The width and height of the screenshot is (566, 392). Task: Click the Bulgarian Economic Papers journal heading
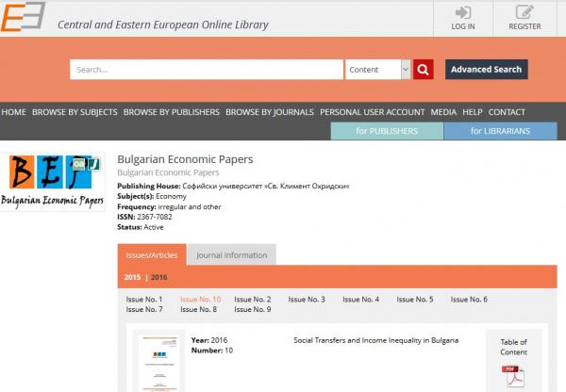185,159
